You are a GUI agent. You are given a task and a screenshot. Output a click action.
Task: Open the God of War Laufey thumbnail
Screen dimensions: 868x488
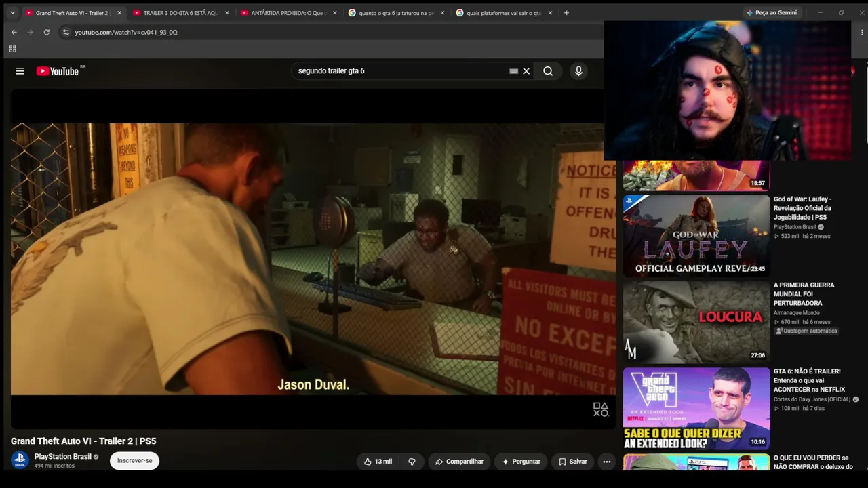pyautogui.click(x=696, y=236)
